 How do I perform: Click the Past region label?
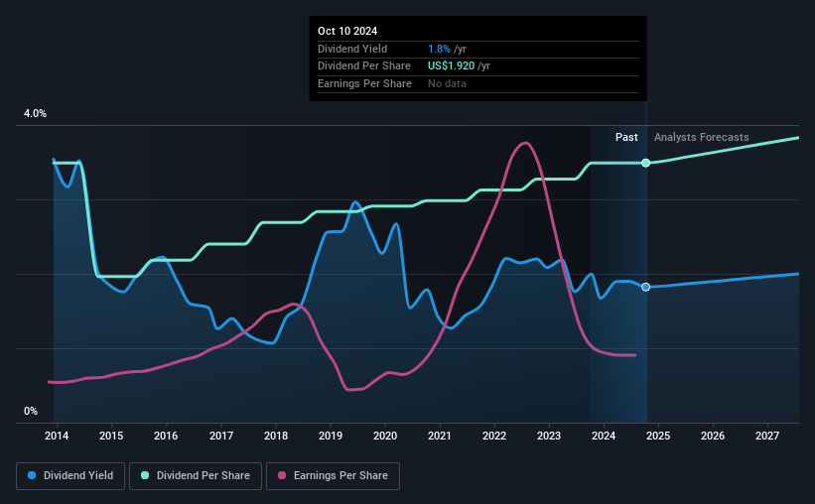(x=626, y=137)
